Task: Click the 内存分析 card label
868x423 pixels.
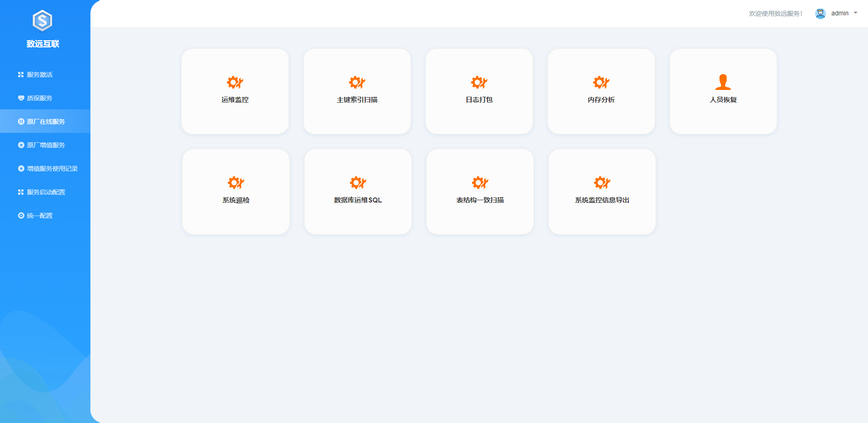Action: pyautogui.click(x=601, y=99)
